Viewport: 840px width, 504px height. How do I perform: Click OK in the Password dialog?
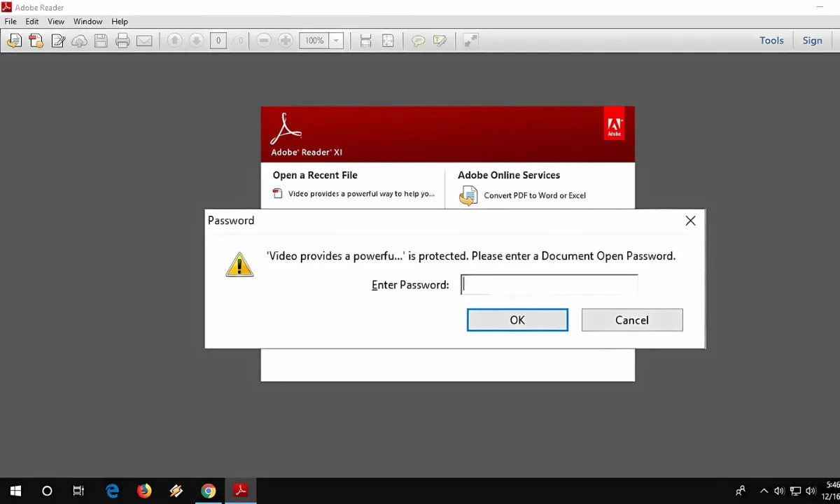pyautogui.click(x=517, y=320)
